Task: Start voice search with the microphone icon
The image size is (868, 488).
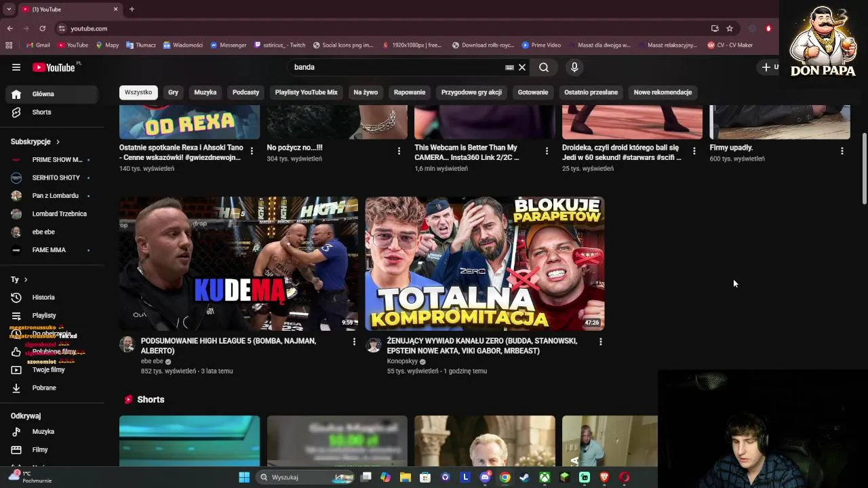Action: point(574,67)
